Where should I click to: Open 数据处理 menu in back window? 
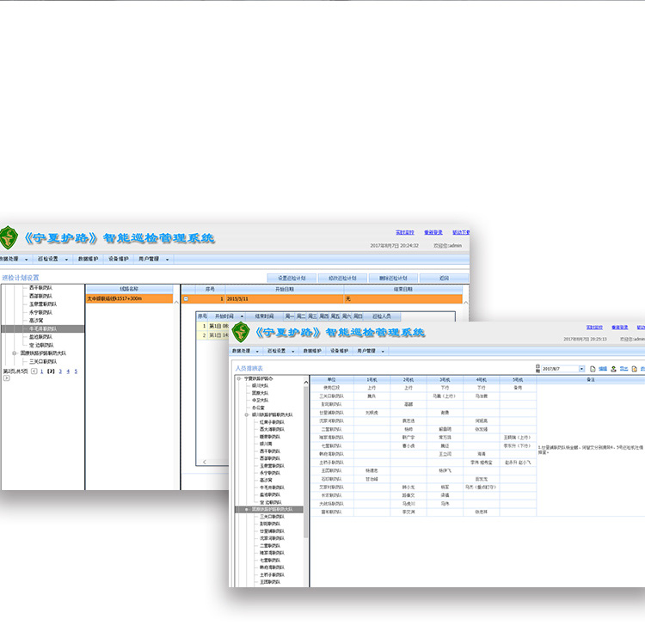pyautogui.click(x=9, y=259)
